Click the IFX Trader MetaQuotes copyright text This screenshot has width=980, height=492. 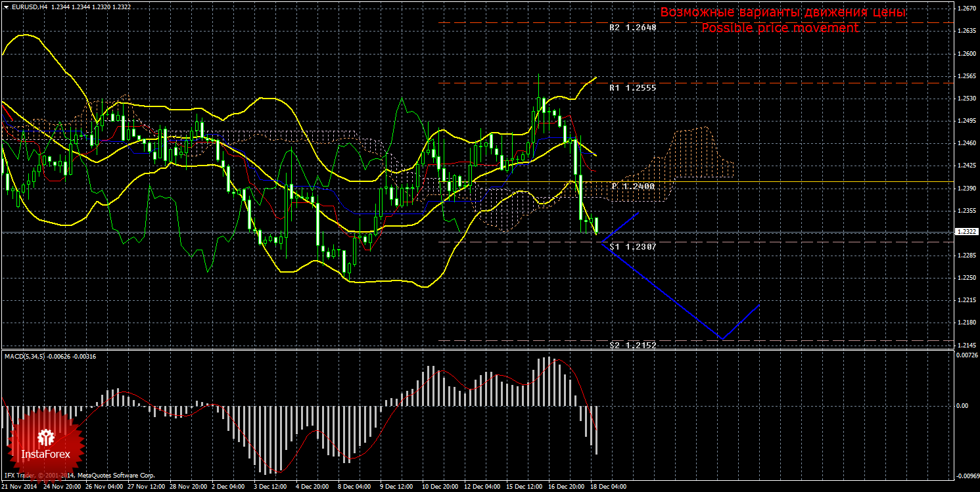(x=79, y=475)
